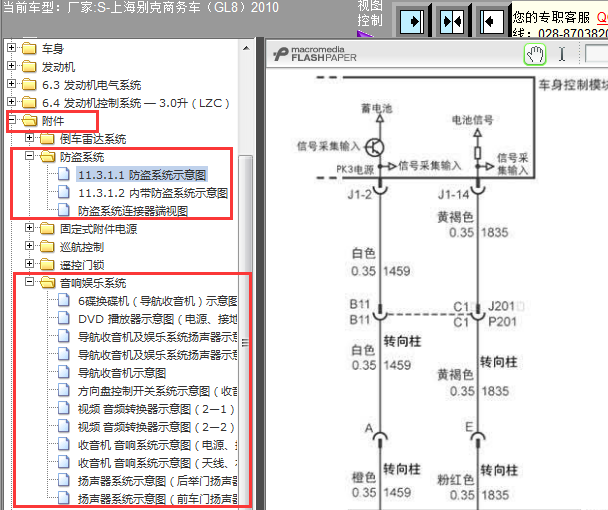Expand the 6.3 发动机电气系统 folder
The height and width of the screenshot is (510, 608).
point(11,83)
